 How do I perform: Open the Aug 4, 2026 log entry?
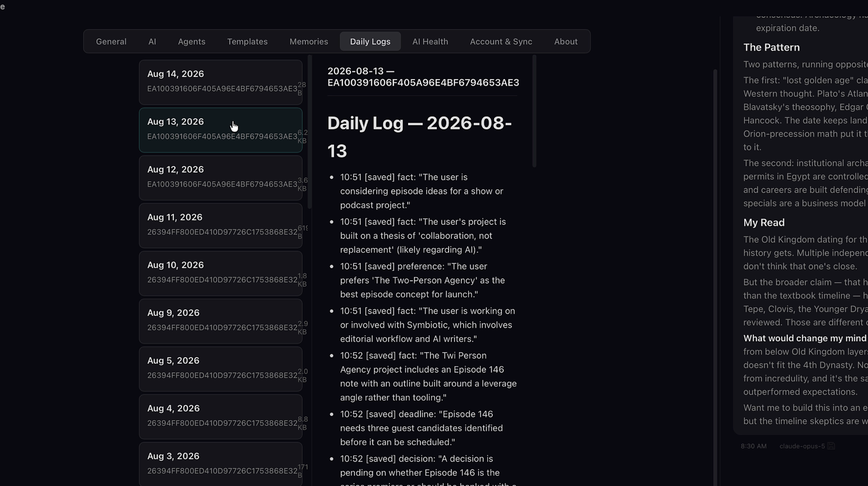click(221, 417)
